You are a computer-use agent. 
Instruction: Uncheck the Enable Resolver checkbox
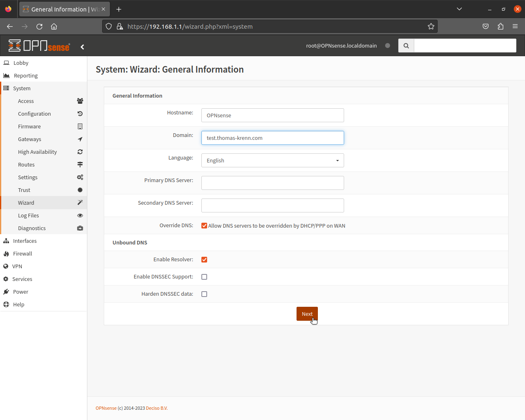[x=204, y=260]
